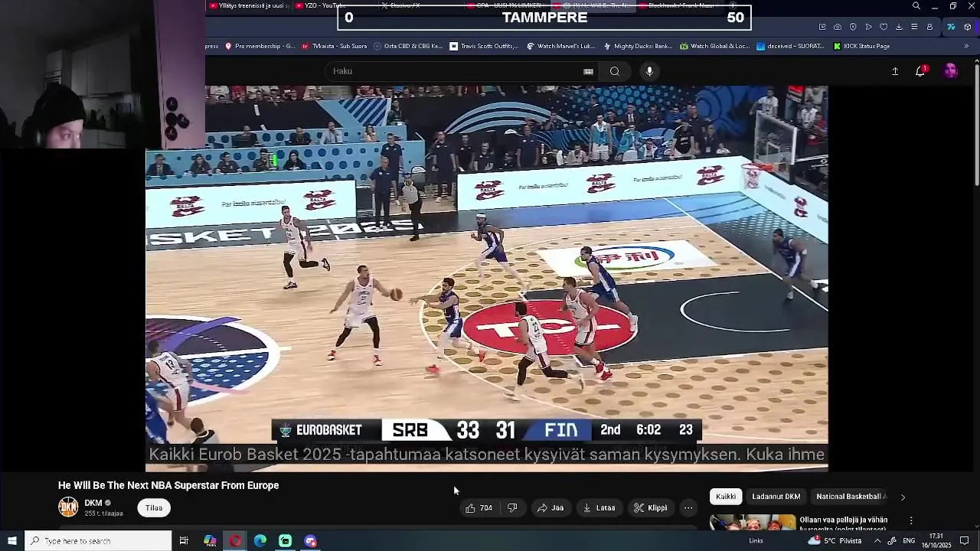
Task: Open more actions menu next to Klippi
Action: click(688, 507)
